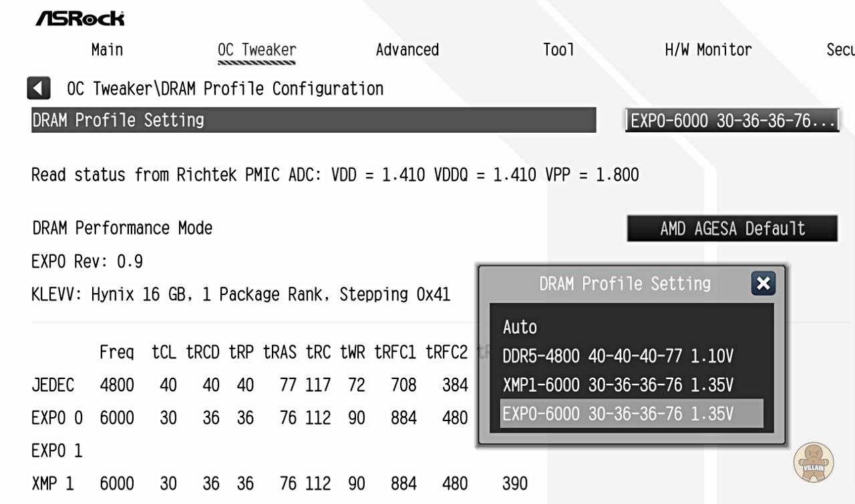This screenshot has width=855, height=504.
Task: Click the back arrow beside the breadcrumb
Action: click(x=39, y=88)
